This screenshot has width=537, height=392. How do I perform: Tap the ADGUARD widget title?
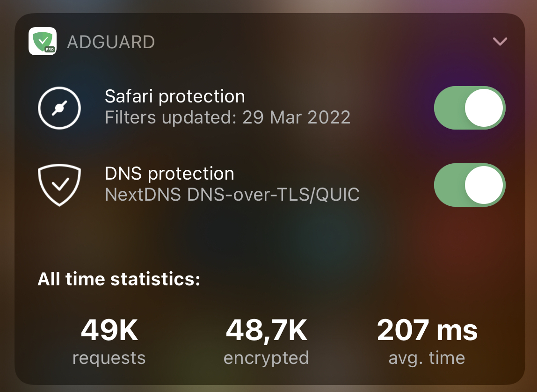(111, 42)
